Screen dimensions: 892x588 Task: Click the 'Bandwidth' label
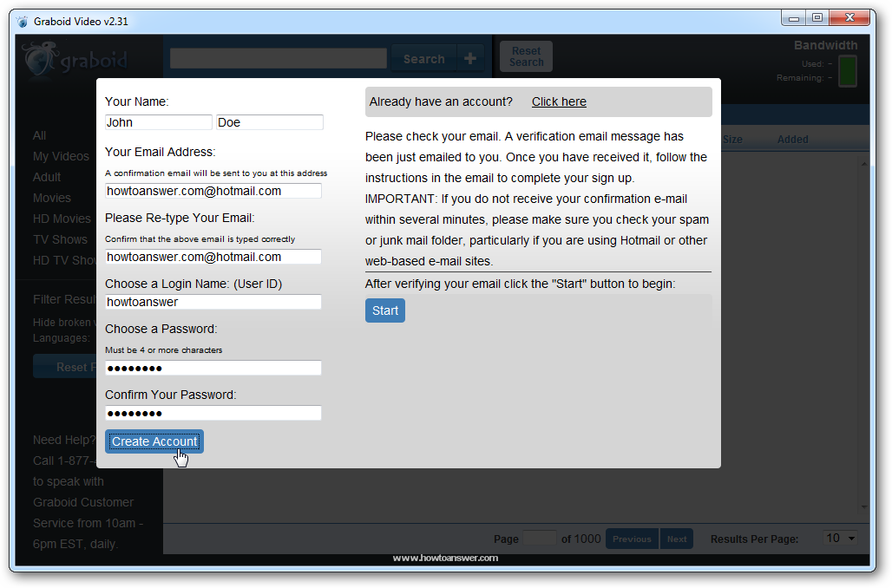pos(825,45)
